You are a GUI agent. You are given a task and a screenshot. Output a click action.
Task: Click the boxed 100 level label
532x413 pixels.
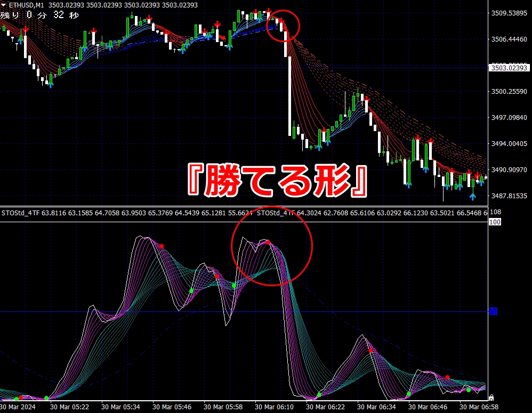[x=495, y=222]
